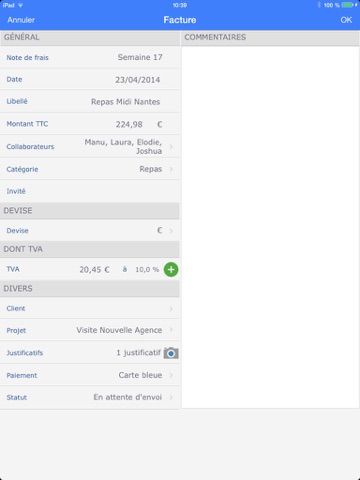The image size is (360, 480).
Task: Tap the Invité field
Action: [90, 191]
